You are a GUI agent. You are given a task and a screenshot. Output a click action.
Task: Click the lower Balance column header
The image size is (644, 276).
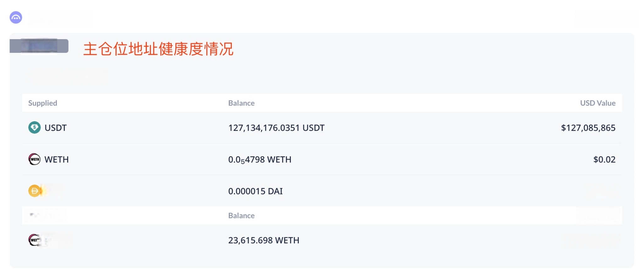(x=241, y=215)
